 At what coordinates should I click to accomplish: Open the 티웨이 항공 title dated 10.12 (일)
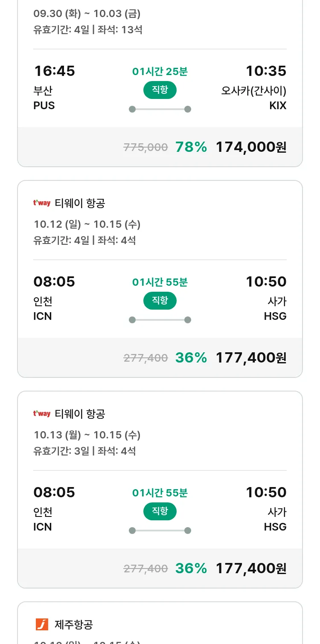[80, 203]
